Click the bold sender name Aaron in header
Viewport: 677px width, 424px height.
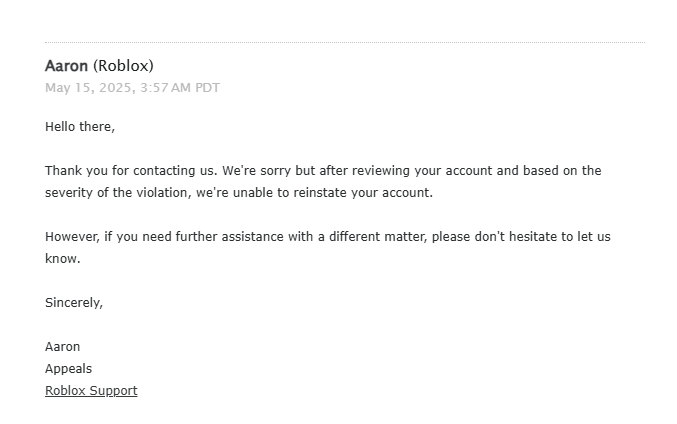tap(66, 66)
